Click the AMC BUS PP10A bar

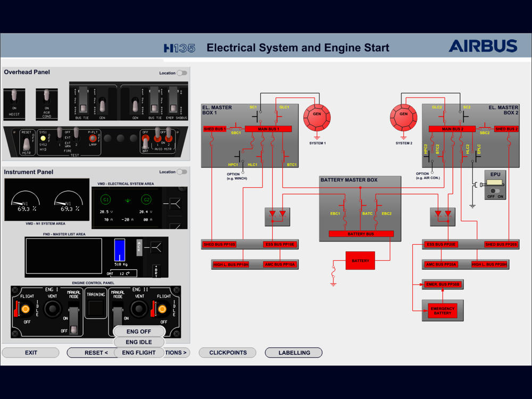(280, 264)
